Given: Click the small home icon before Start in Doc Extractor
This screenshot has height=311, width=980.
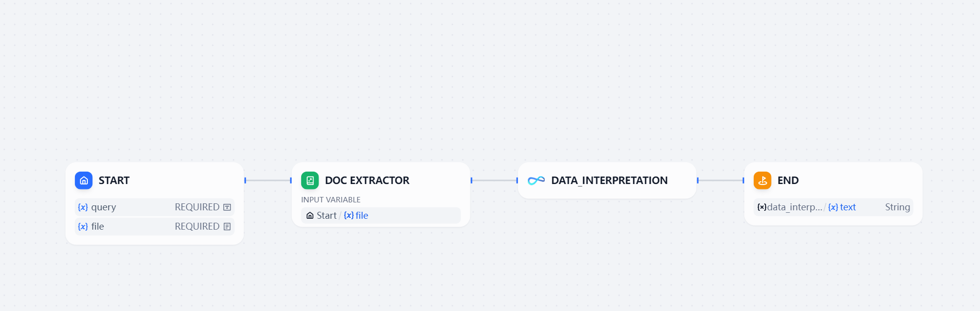Looking at the screenshot, I should pos(310,216).
